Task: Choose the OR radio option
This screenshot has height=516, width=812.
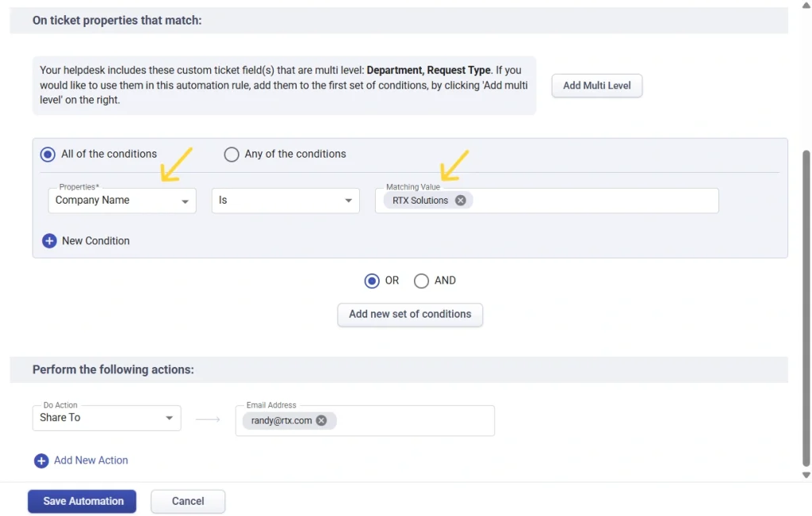Action: click(372, 281)
